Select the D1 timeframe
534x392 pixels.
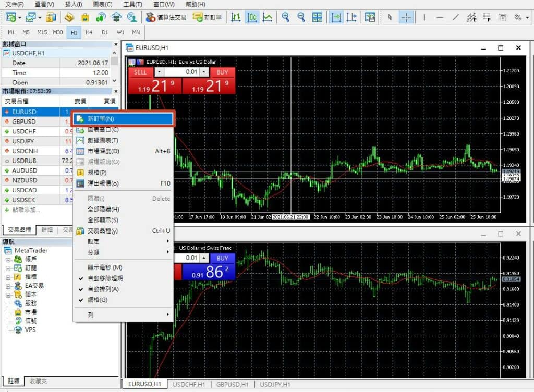[105, 32]
